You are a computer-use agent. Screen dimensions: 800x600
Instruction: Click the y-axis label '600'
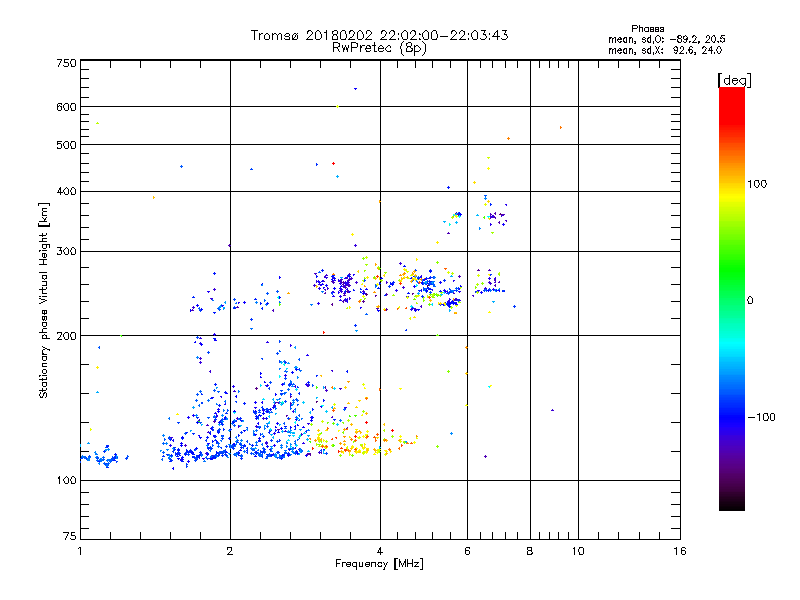[x=66, y=107]
